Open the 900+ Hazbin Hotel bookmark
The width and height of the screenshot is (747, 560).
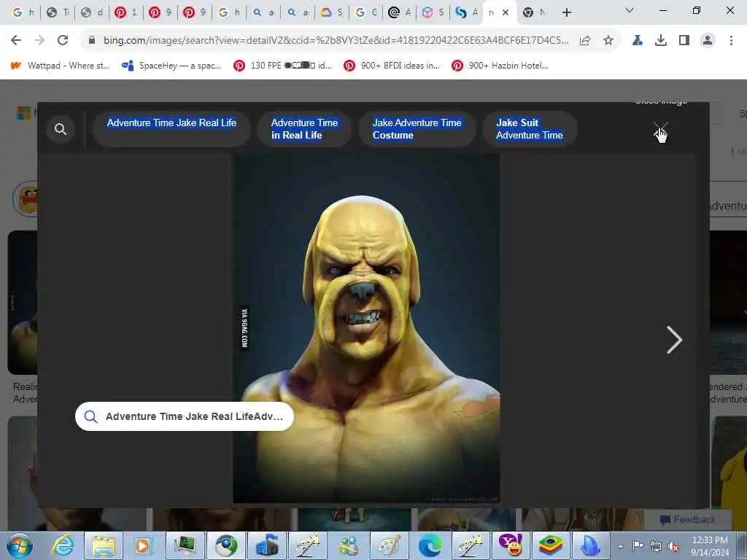[500, 66]
